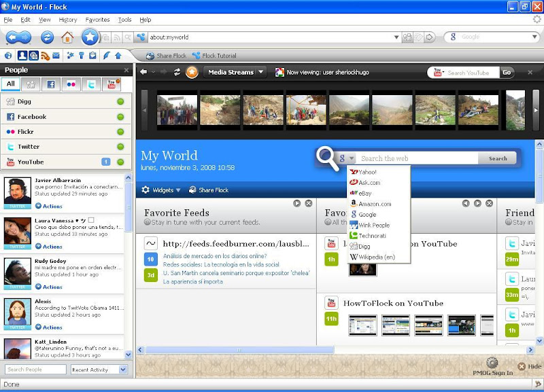Click the Go arrow beside address bar
Screen dimensions: 544x392
[x=430, y=37]
